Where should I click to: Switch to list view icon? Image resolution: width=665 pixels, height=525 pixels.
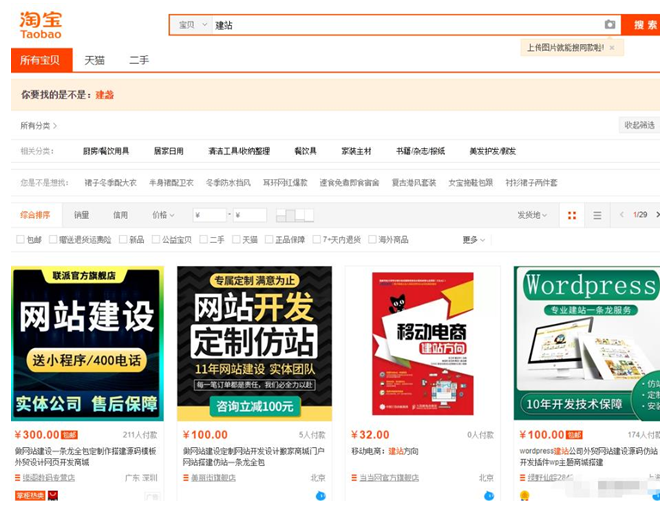pos(597,215)
